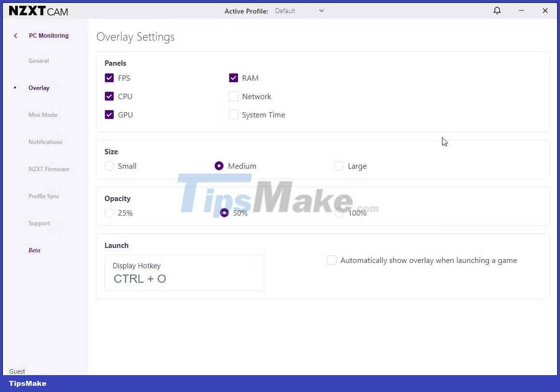Open the NZXT Firmware page
The image size is (560, 392).
coord(49,169)
